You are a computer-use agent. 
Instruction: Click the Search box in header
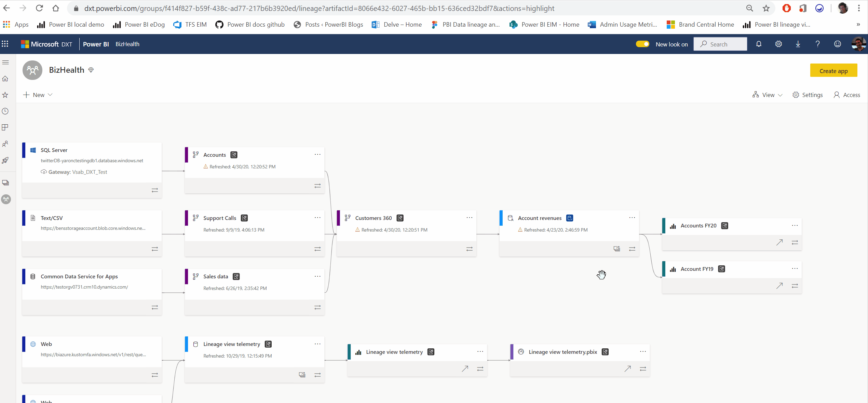coord(720,44)
